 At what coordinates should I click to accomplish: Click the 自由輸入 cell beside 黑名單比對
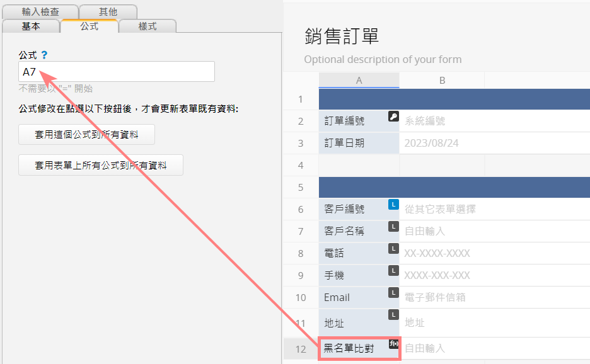click(x=495, y=349)
